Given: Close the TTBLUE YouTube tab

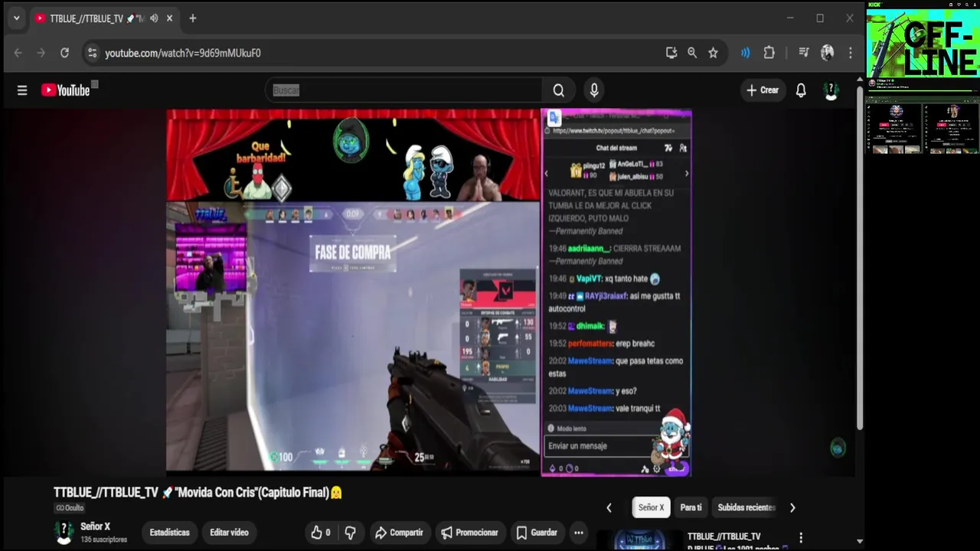Looking at the screenshot, I should (170, 18).
